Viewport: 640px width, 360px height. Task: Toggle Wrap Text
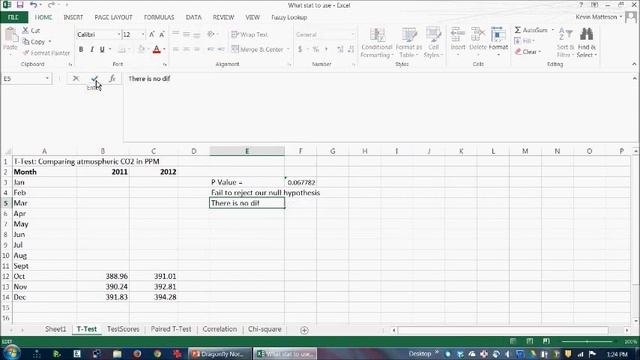point(249,35)
